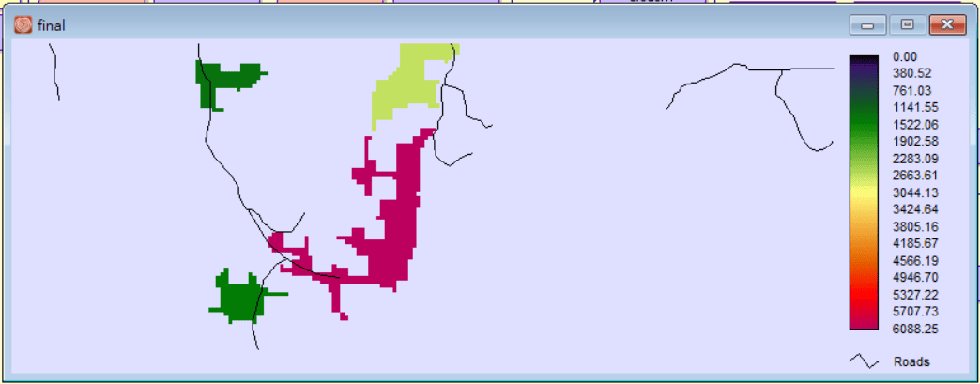This screenshot has width=980, height=384.
Task: Click the 4185.67 legend value
Action: pyautogui.click(x=915, y=244)
